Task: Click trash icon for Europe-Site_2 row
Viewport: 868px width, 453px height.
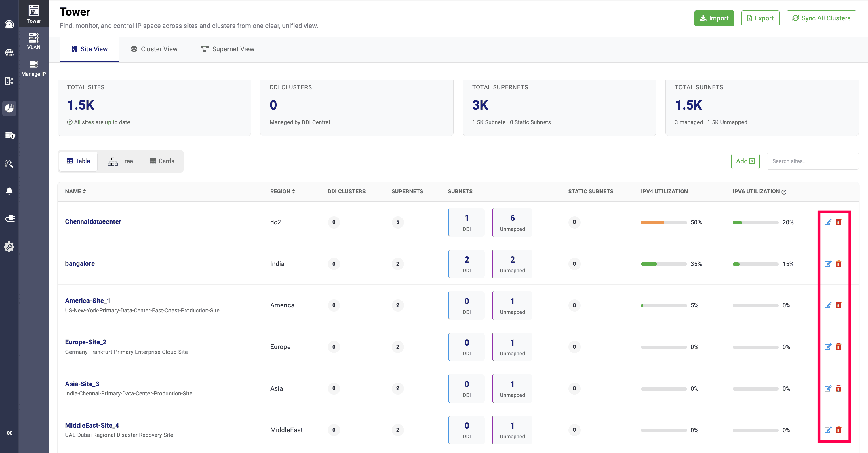Action: pos(838,346)
